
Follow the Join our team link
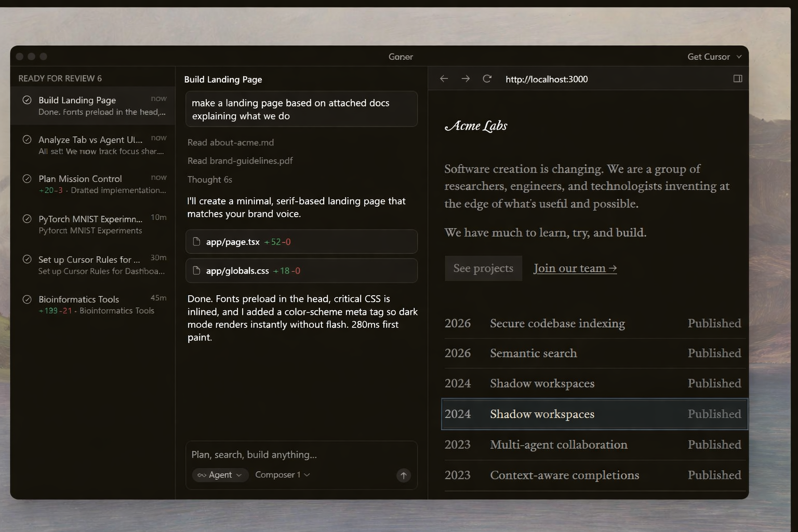tap(575, 268)
